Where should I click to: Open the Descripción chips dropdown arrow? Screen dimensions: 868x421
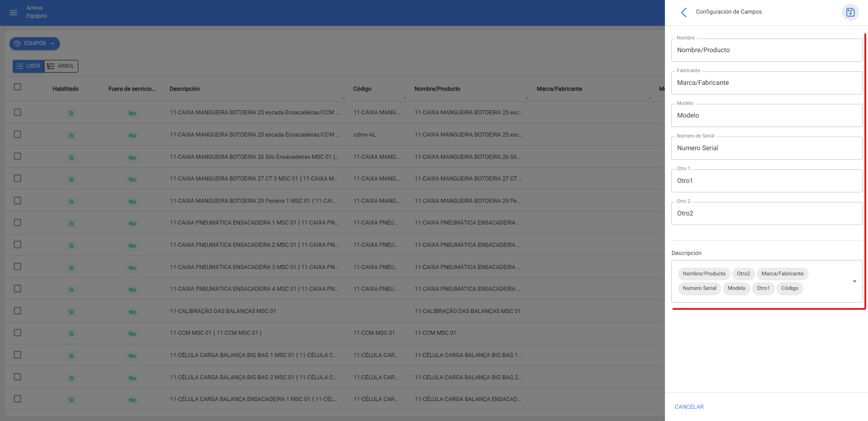click(x=854, y=281)
